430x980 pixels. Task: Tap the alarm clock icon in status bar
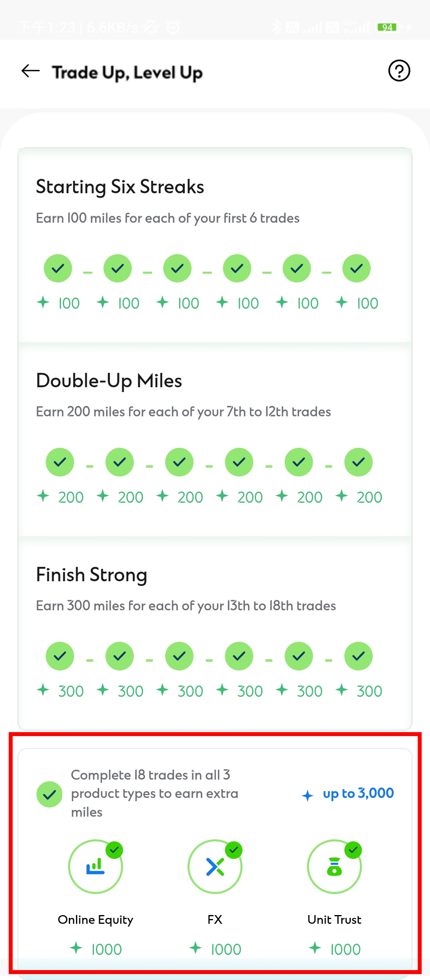coord(173,27)
